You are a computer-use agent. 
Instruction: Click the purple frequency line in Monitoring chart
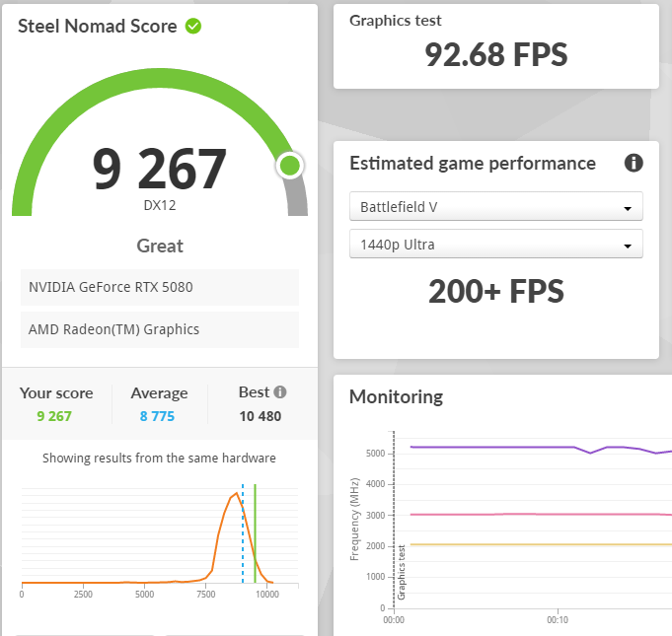pos(493,447)
